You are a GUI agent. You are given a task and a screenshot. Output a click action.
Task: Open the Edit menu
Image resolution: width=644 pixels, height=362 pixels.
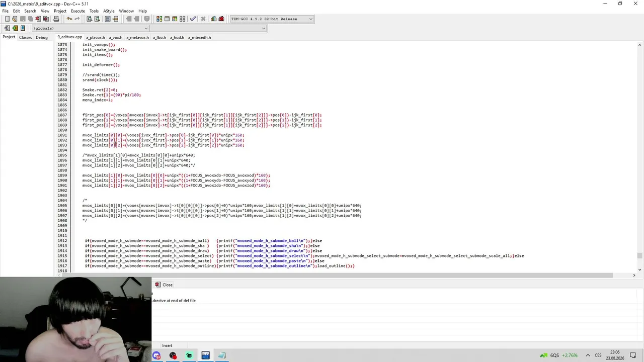(x=17, y=11)
